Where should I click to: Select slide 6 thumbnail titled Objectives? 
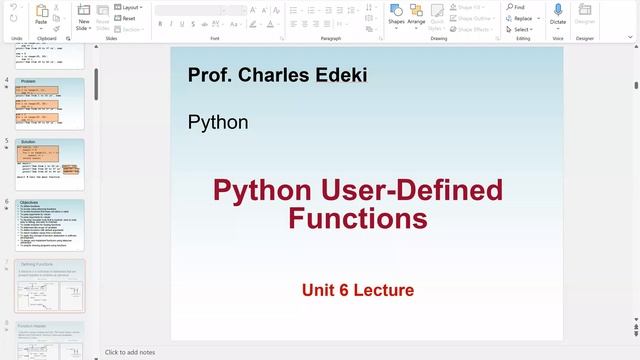pyautogui.click(x=50, y=225)
